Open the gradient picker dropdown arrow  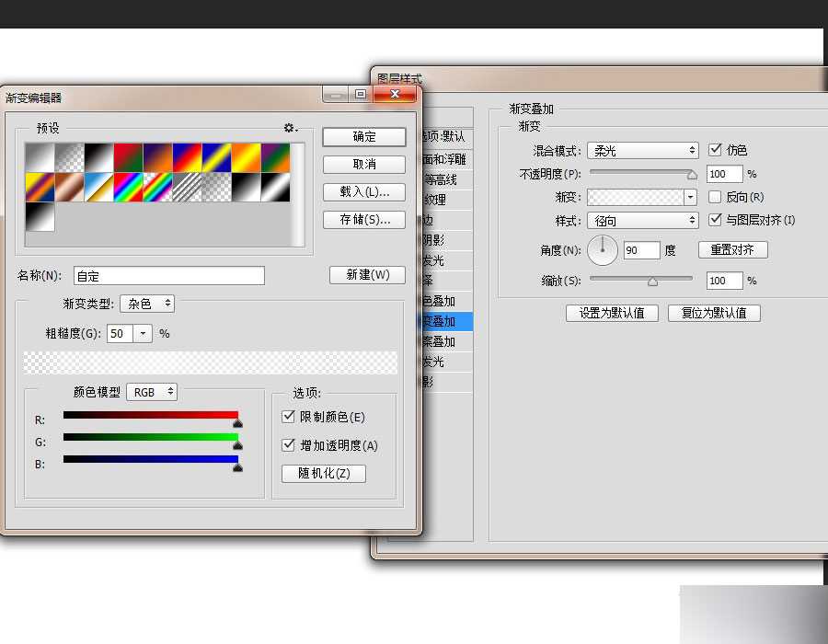point(690,197)
